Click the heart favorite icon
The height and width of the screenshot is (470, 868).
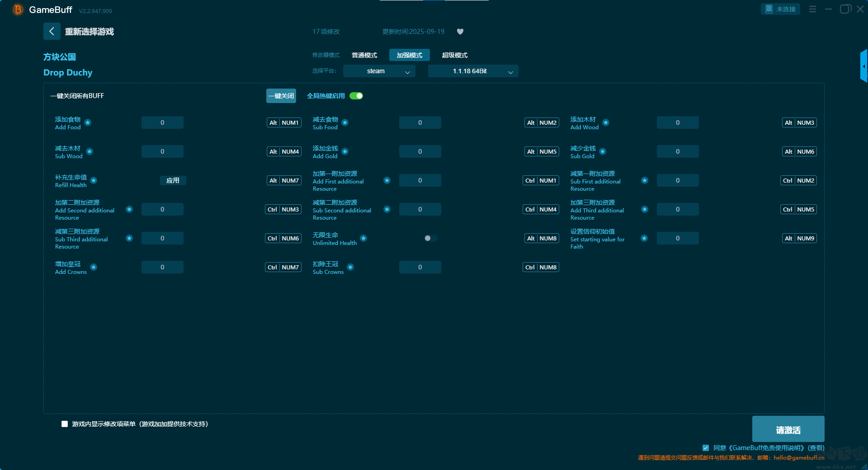[460, 32]
